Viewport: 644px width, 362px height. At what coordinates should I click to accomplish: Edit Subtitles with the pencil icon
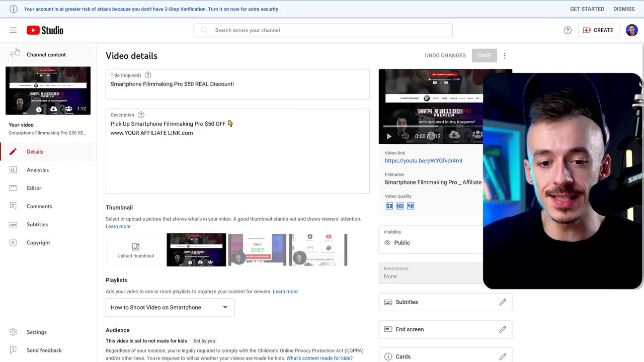[x=503, y=302]
